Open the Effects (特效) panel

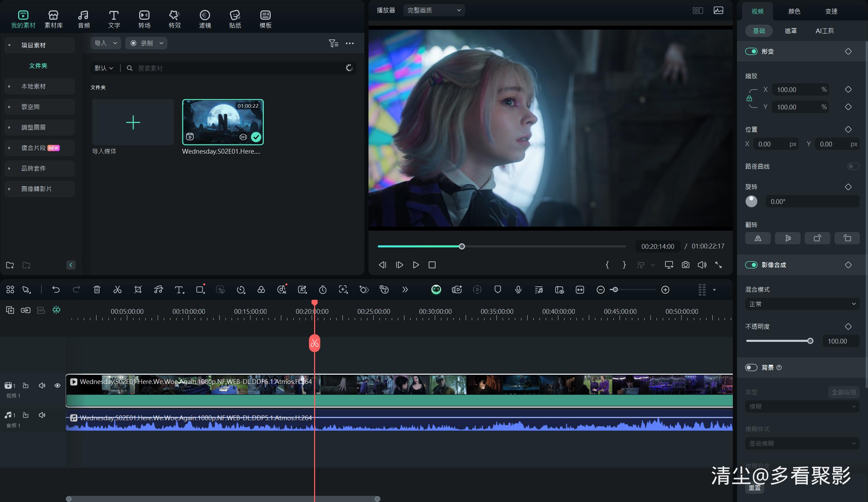(174, 19)
